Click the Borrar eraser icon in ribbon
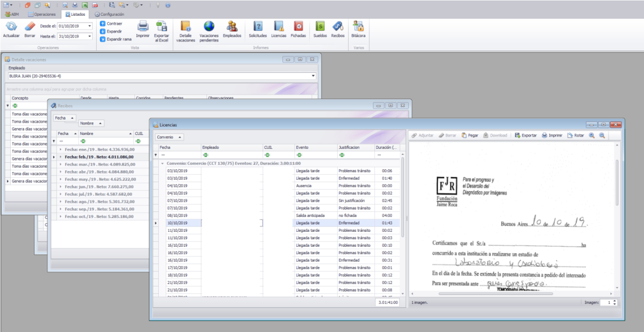Image resolution: width=644 pixels, height=332 pixels. click(x=30, y=27)
